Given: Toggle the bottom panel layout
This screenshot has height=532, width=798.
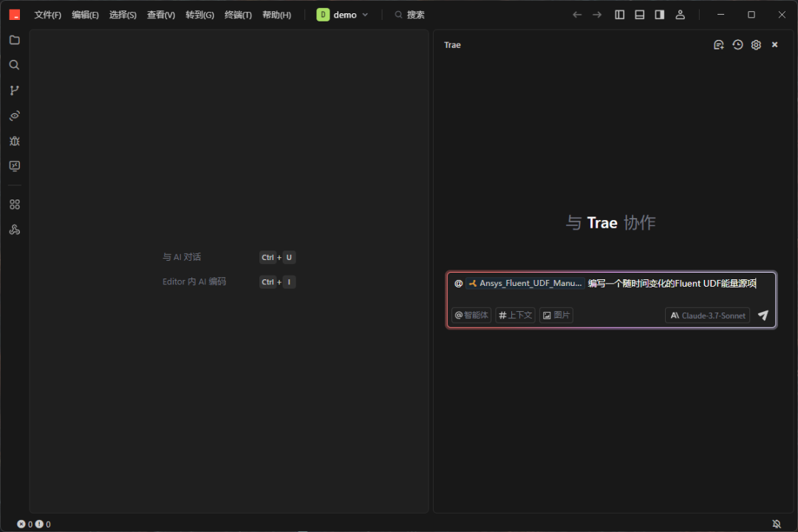Looking at the screenshot, I should (640, 15).
